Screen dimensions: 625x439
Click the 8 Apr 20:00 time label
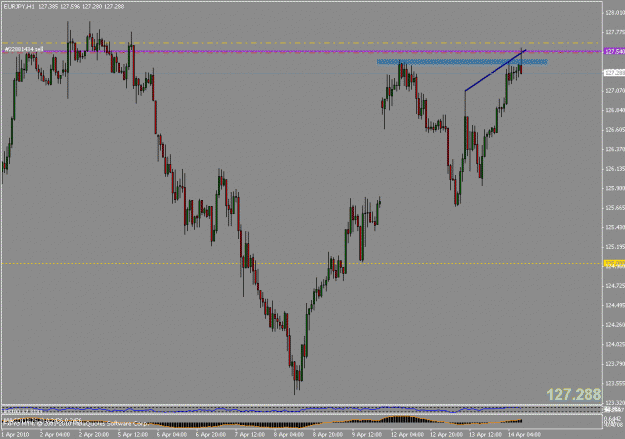pos(328,434)
